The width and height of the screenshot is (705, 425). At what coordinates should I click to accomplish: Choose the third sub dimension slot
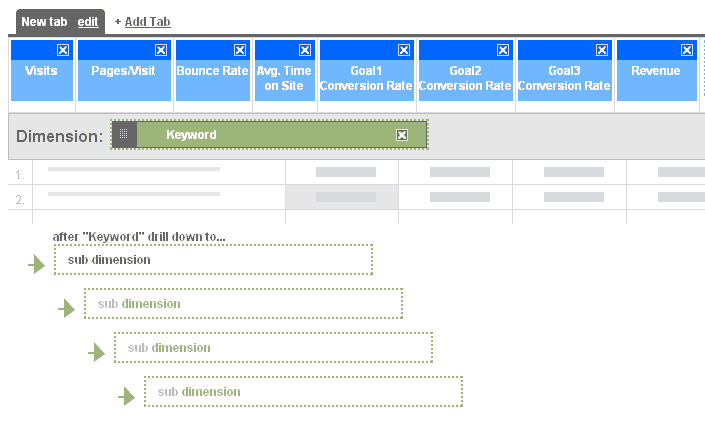pos(272,348)
